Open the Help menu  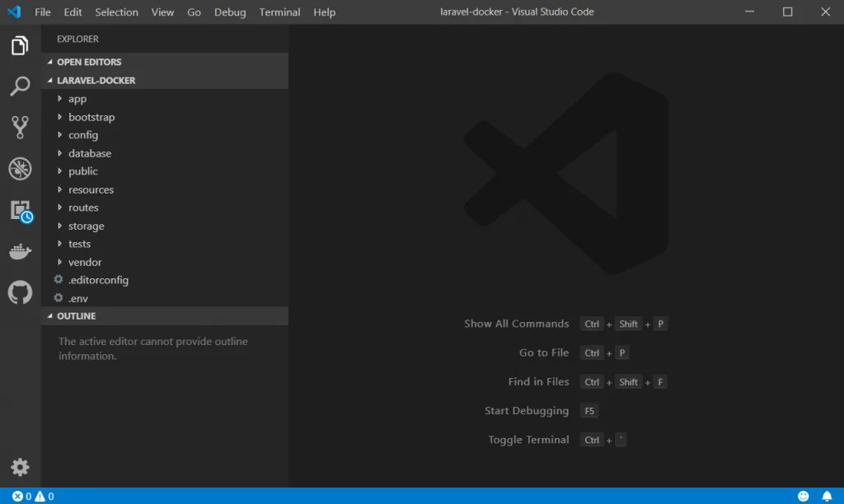[x=324, y=12]
